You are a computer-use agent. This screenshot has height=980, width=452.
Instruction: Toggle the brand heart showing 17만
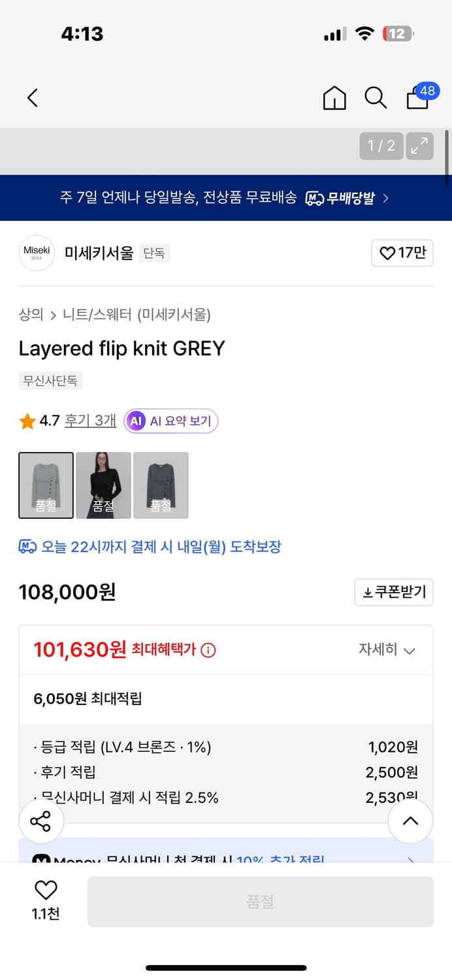point(402,253)
